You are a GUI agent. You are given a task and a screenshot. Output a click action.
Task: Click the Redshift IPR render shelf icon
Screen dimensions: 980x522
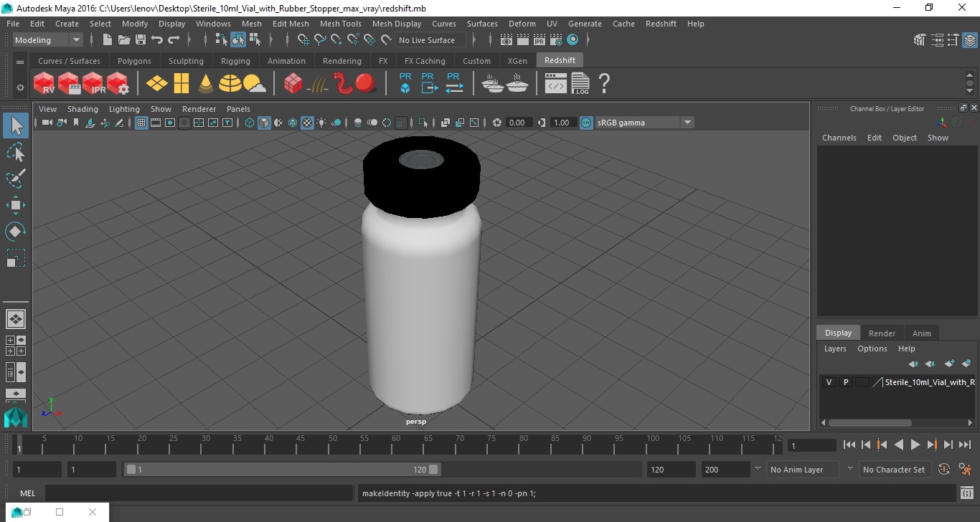click(x=93, y=84)
